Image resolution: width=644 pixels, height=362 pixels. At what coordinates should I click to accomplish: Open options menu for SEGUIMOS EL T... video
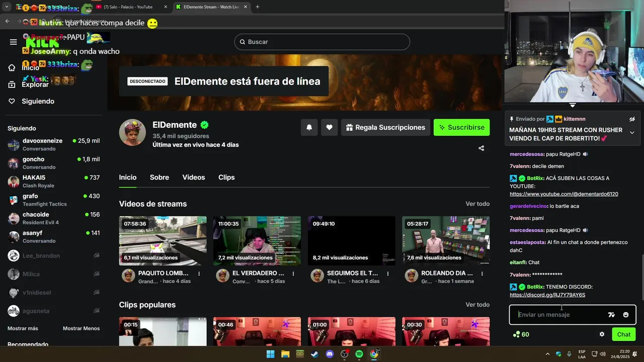point(388,274)
